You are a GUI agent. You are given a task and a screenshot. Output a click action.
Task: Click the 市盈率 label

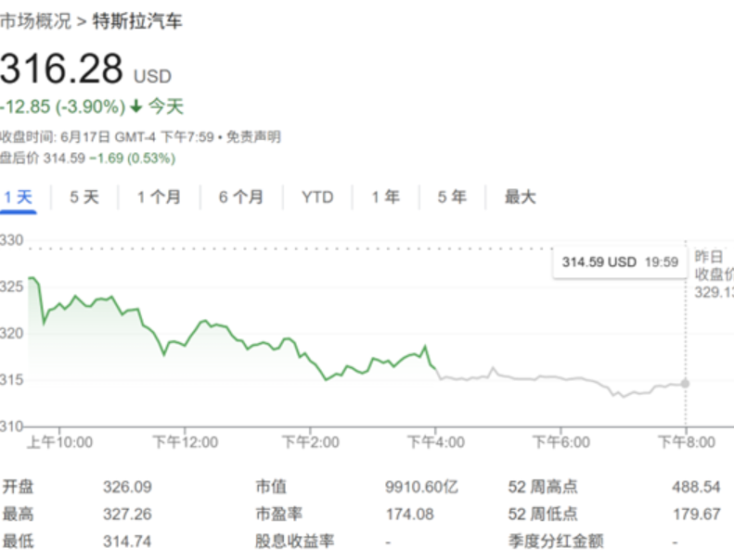click(278, 515)
